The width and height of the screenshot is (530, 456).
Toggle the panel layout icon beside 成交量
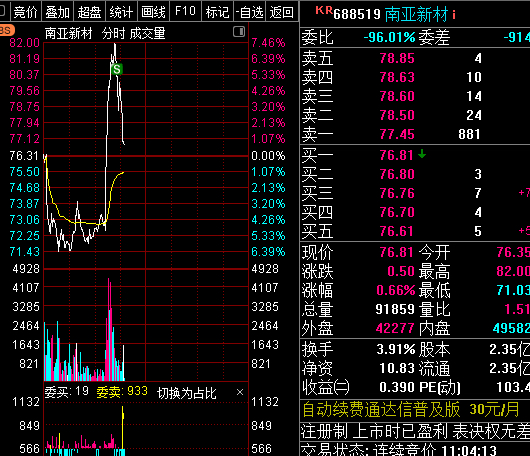(239, 32)
